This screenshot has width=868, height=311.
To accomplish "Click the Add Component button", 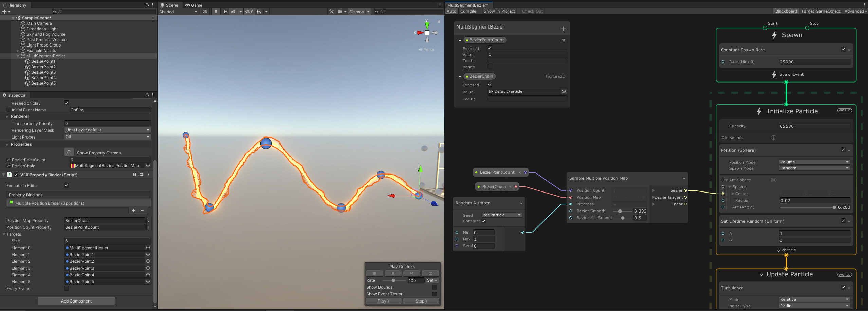I will coord(76,300).
